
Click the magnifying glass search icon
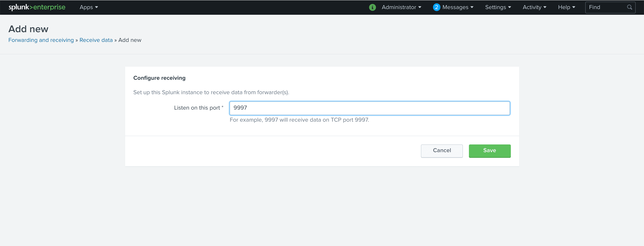(x=629, y=7)
